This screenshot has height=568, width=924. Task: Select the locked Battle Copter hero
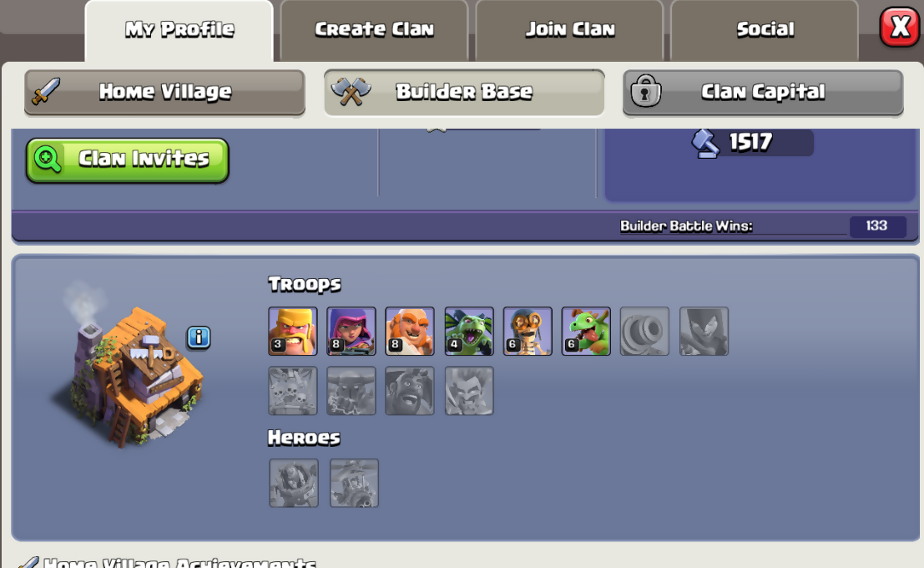pyautogui.click(x=354, y=483)
